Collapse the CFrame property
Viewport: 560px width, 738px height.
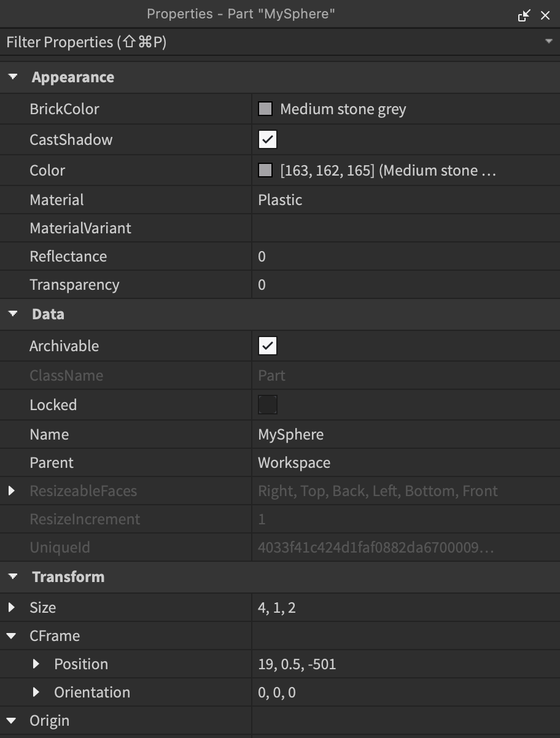point(12,635)
